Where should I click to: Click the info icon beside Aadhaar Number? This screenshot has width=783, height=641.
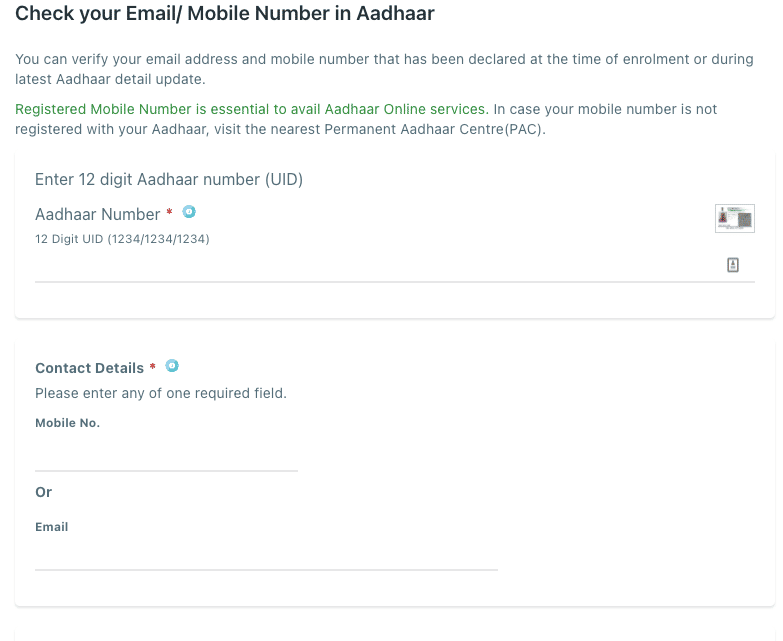tap(189, 212)
